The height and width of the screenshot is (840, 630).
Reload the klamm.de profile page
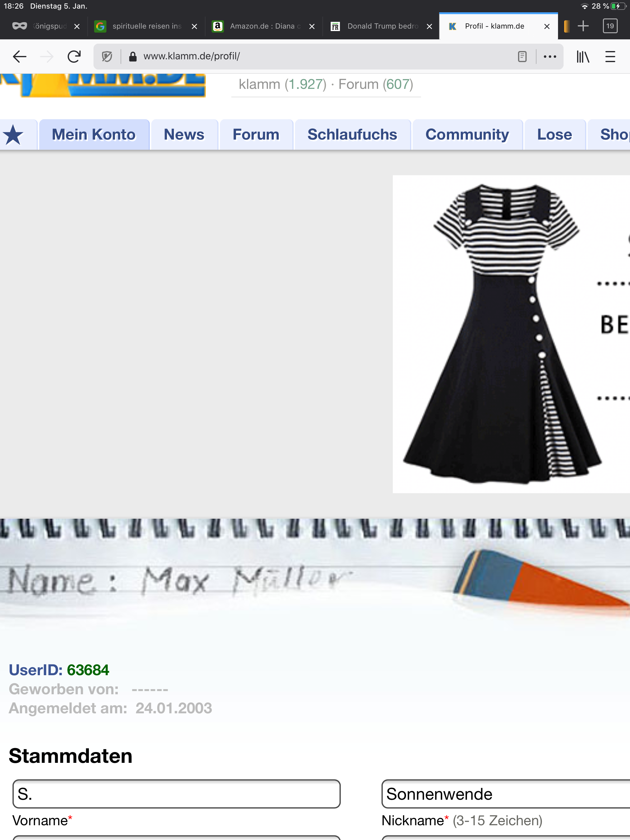(x=74, y=57)
